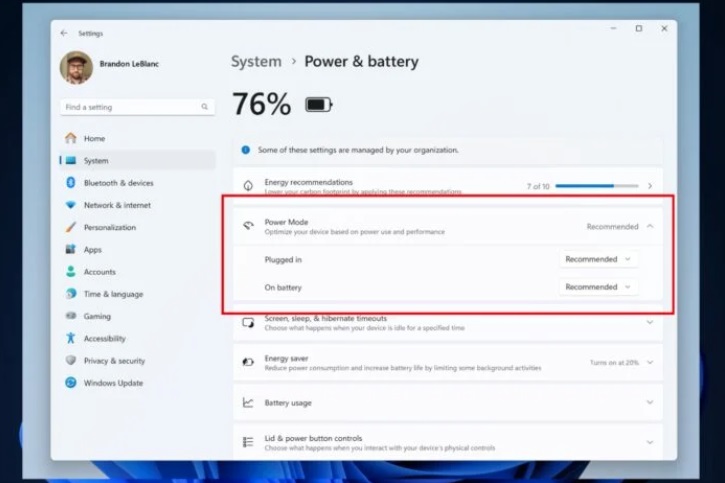The width and height of the screenshot is (725, 483).
Task: Maximize the Settings window
Action: tap(639, 29)
